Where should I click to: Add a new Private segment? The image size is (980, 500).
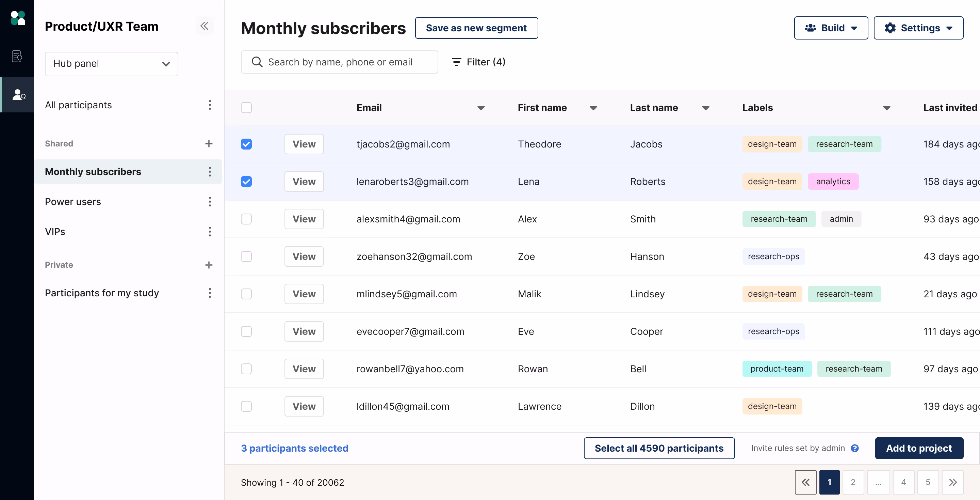pyautogui.click(x=209, y=265)
